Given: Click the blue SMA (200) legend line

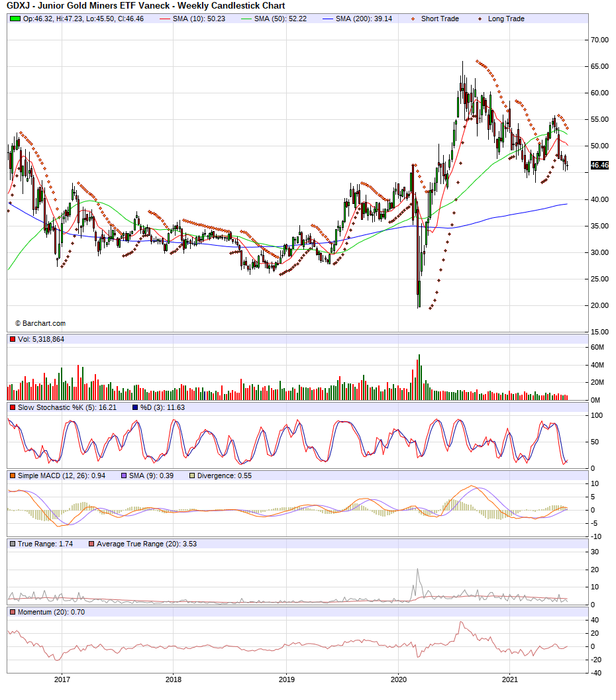Looking at the screenshot, I should tap(328, 19).
